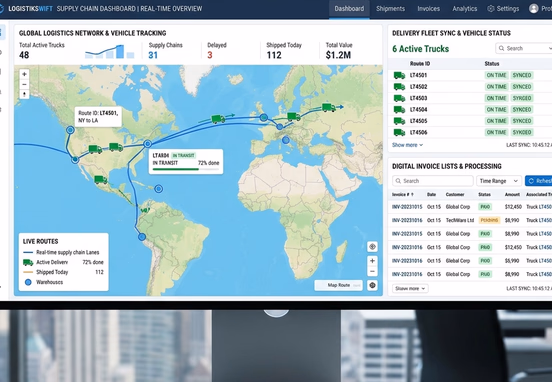Click the blue Refresh button
Viewport: 552px width, 382px height.
539,181
